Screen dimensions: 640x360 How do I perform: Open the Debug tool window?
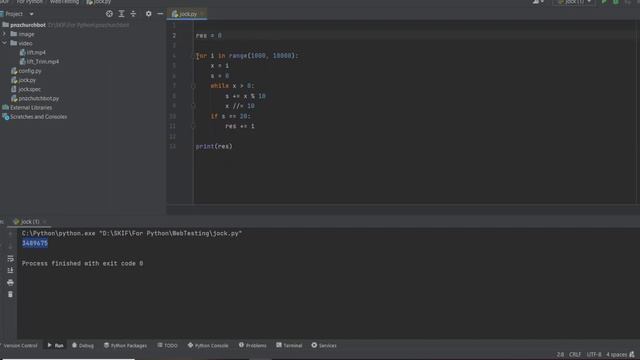point(83,346)
